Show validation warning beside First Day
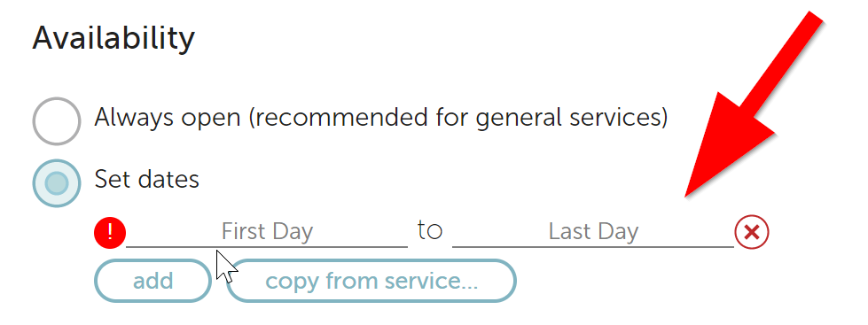The height and width of the screenshot is (325, 868). pos(110,232)
